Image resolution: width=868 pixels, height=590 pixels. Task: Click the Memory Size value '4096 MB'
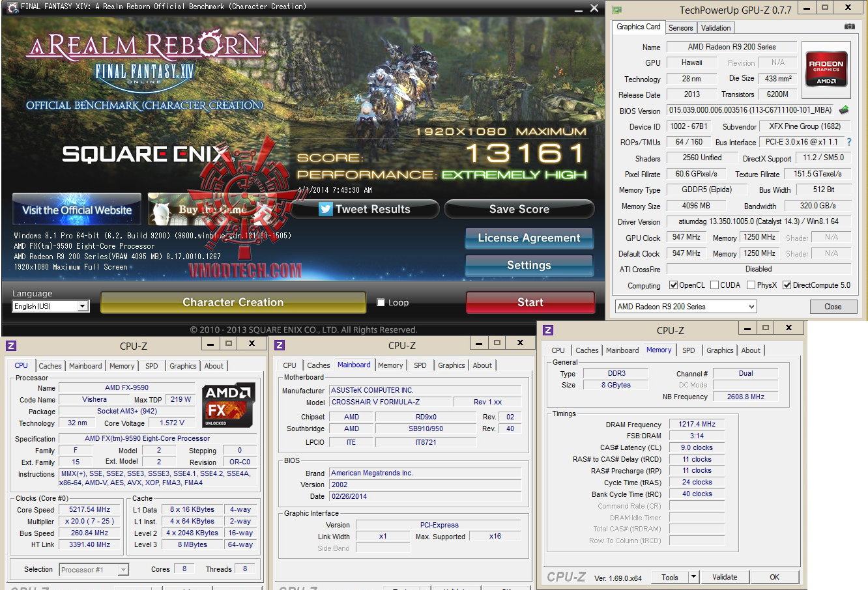click(696, 206)
